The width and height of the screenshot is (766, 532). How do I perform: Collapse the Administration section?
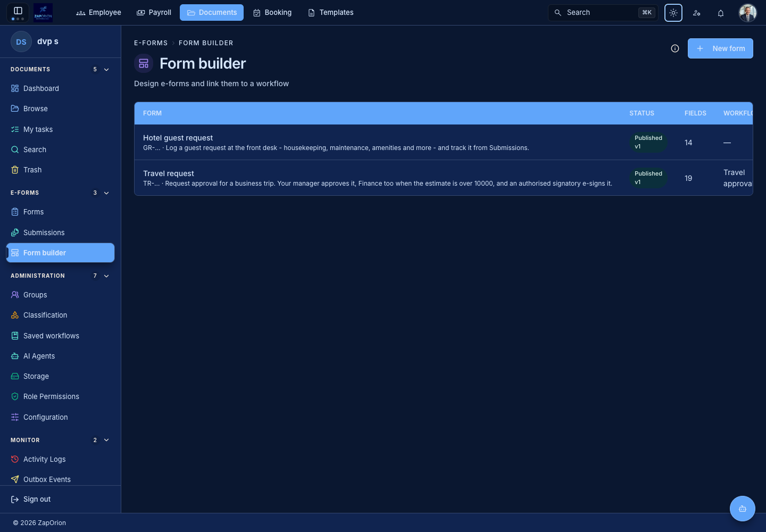tap(106, 276)
